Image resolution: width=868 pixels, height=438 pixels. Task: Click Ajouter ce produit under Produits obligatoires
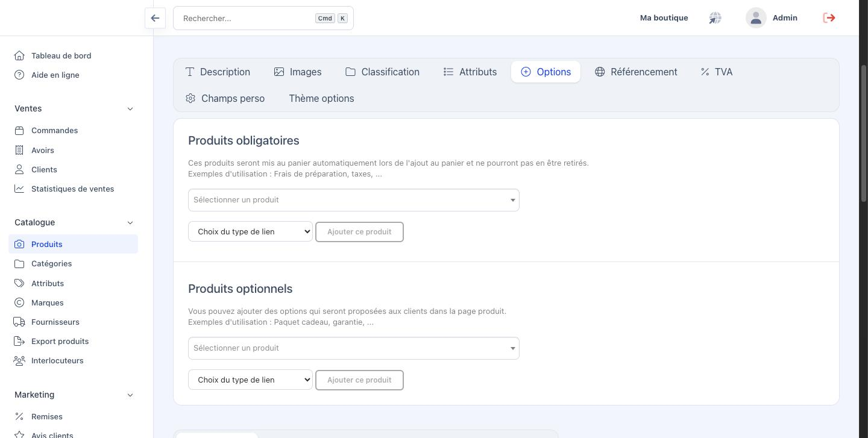click(x=359, y=231)
